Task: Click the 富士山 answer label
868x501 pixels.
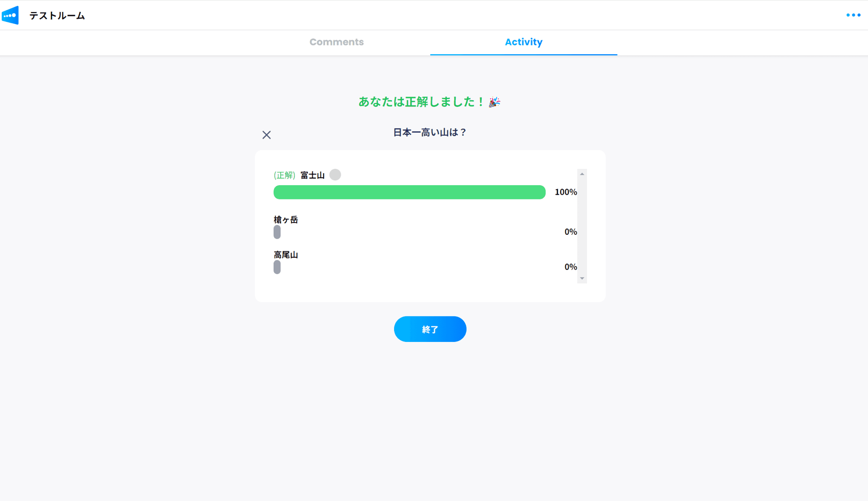Action: pos(312,175)
